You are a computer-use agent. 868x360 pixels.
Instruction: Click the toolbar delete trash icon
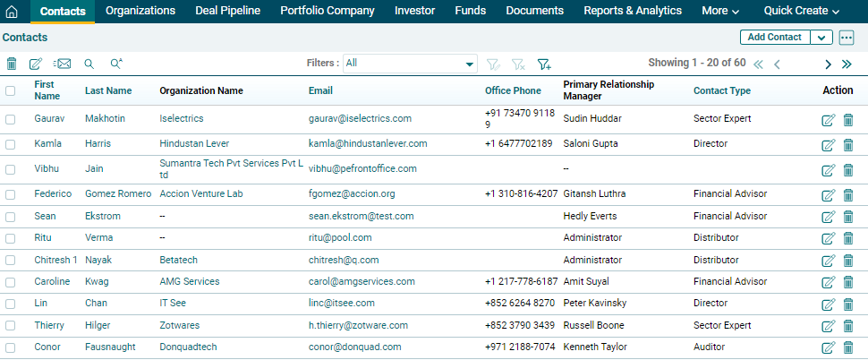tap(12, 64)
